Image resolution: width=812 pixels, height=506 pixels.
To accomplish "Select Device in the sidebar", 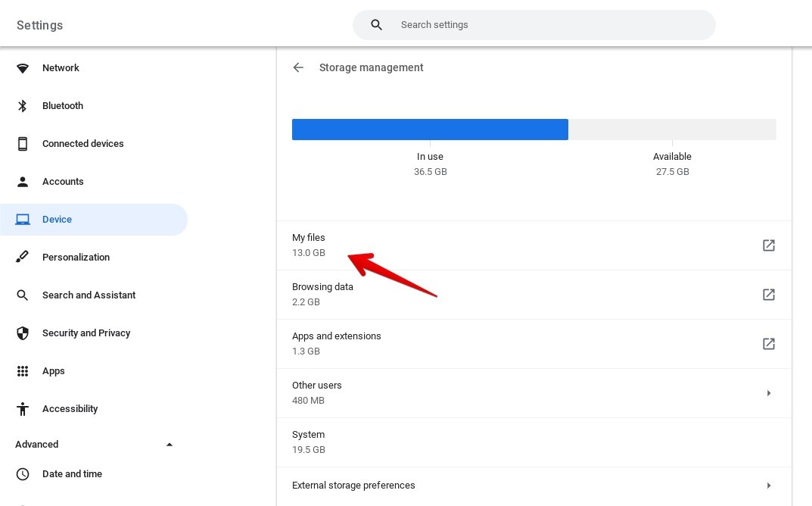I will pos(57,219).
